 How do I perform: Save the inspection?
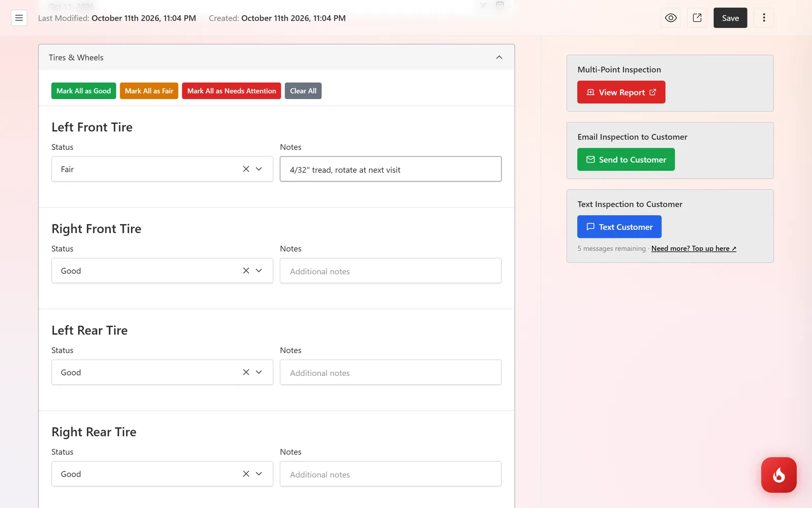[730, 18]
